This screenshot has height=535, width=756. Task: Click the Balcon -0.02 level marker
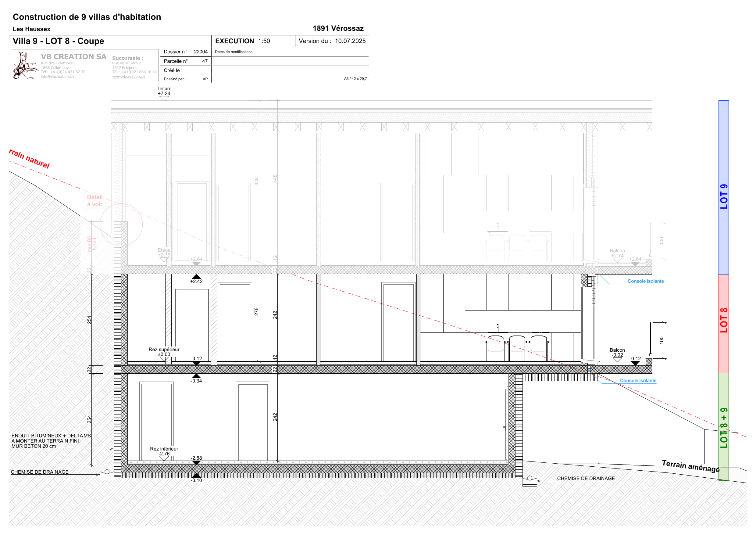[x=617, y=360]
